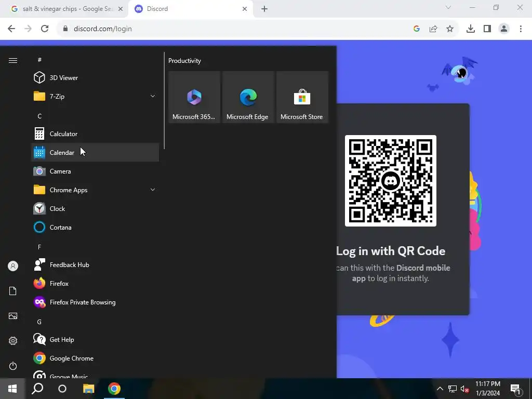Screen dimensions: 532x399
Task: Toggle the Chrome side panel
Action: coord(487,29)
